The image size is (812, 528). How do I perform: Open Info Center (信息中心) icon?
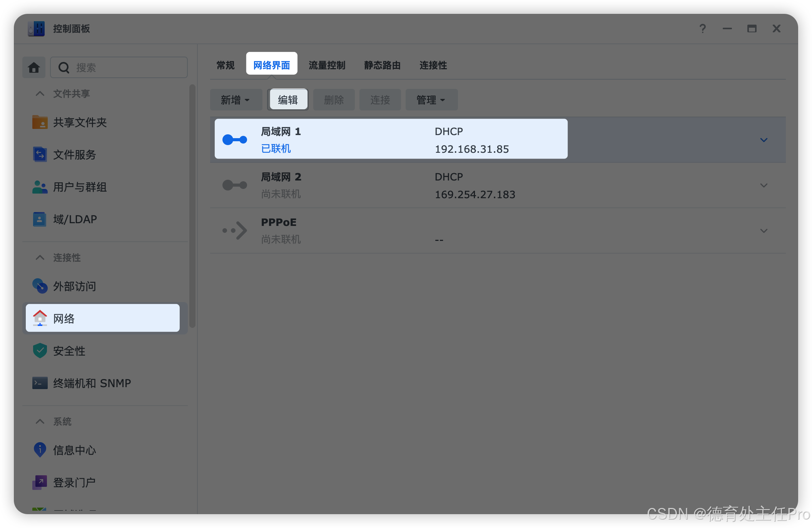40,449
